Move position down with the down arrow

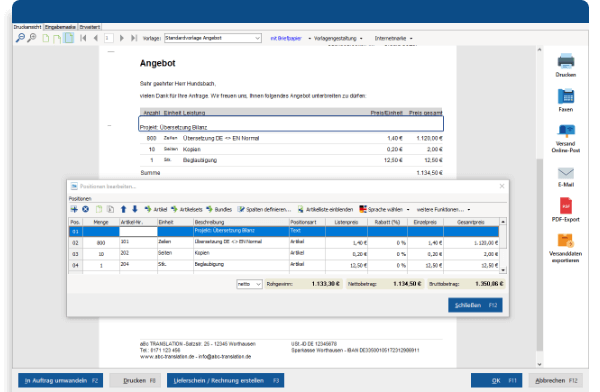click(135, 209)
